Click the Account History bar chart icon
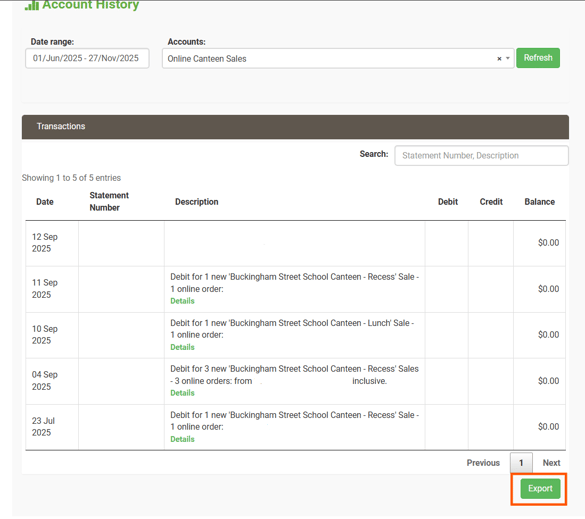The width and height of the screenshot is (585, 519). pos(32,5)
